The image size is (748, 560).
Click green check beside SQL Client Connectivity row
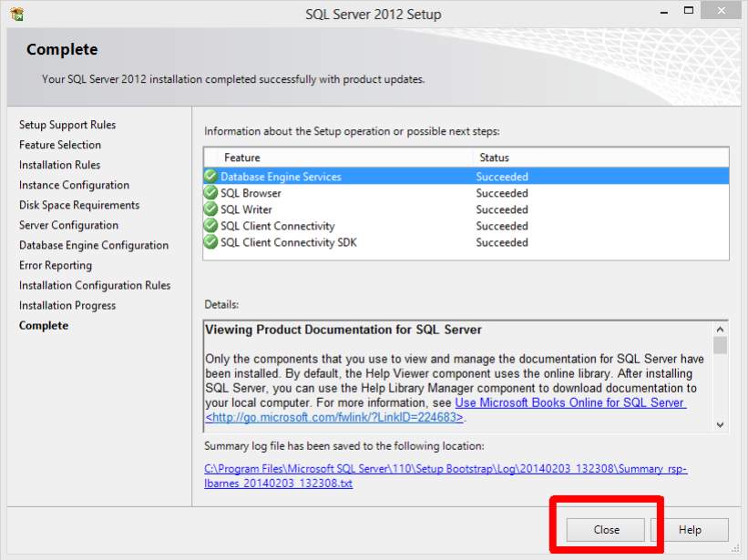[210, 226]
